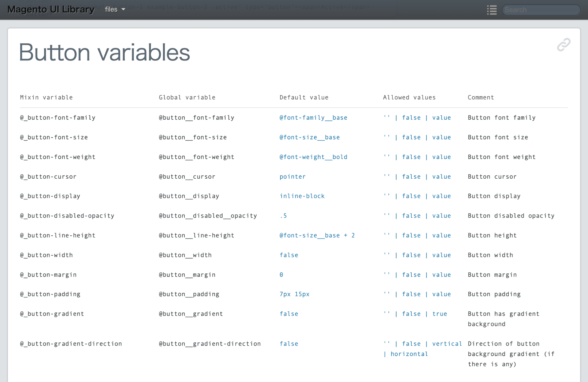
Task: Click the horizontal allowed value text
Action: click(409, 354)
